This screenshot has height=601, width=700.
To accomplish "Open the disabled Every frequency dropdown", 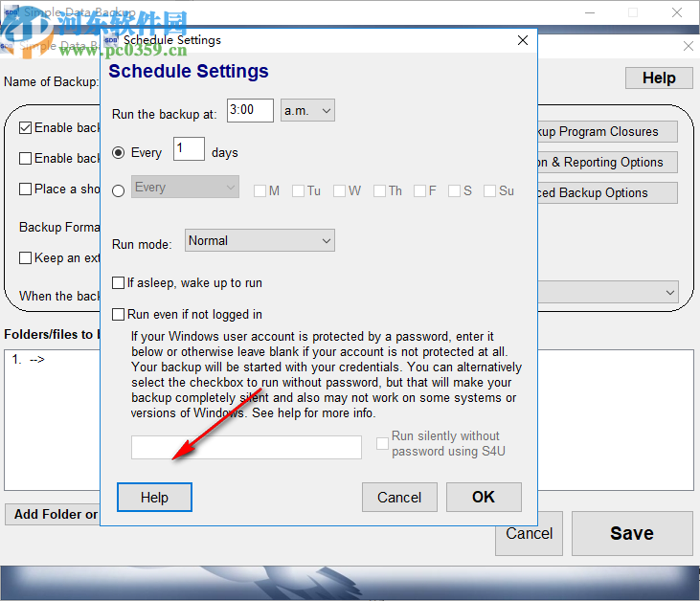I will pos(185,187).
